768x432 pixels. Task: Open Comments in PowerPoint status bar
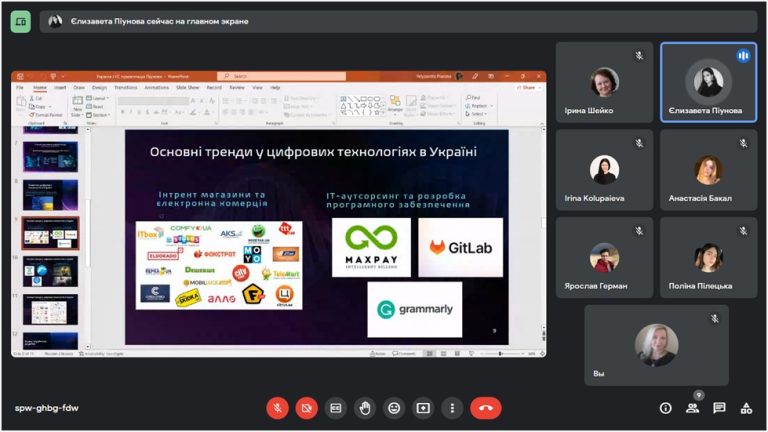tap(404, 353)
